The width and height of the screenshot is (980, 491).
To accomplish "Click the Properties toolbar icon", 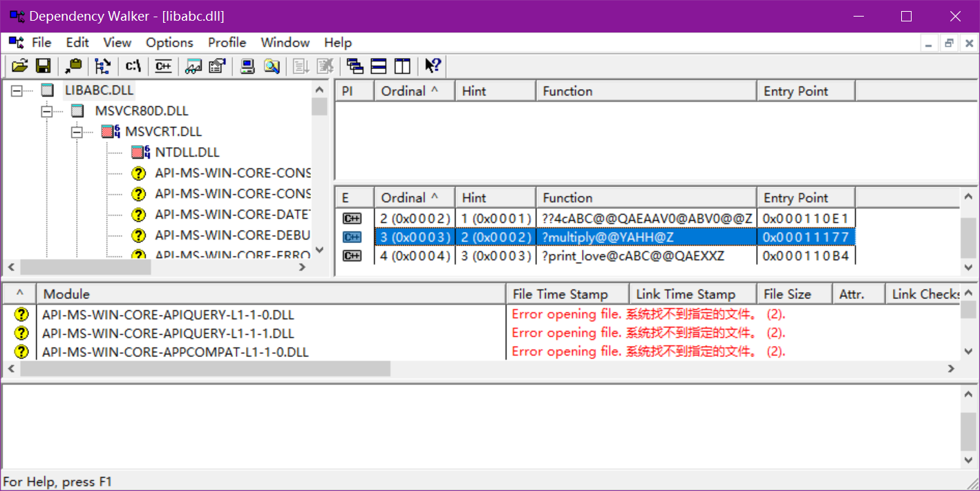I will pyautogui.click(x=216, y=66).
